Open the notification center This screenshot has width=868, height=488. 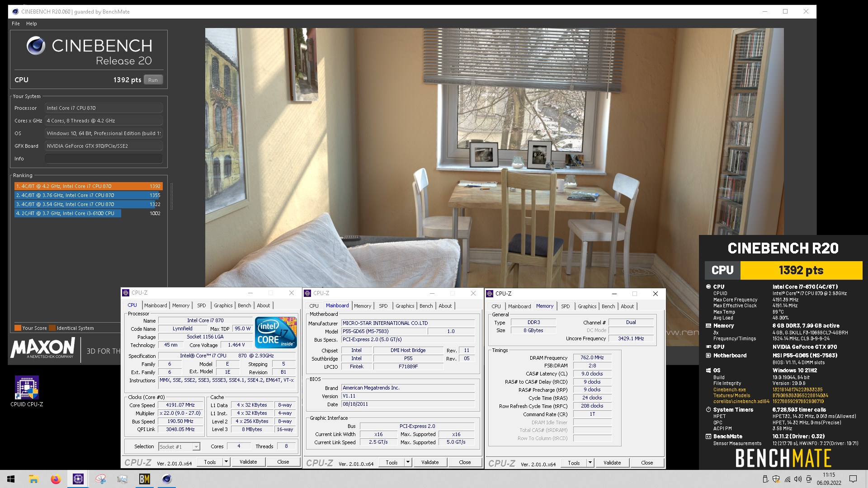point(853,479)
